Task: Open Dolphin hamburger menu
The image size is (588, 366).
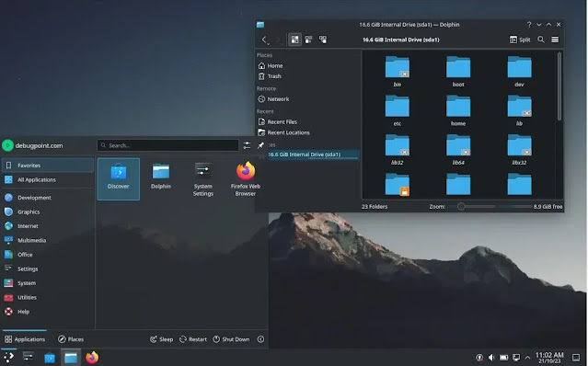Action: (x=555, y=40)
